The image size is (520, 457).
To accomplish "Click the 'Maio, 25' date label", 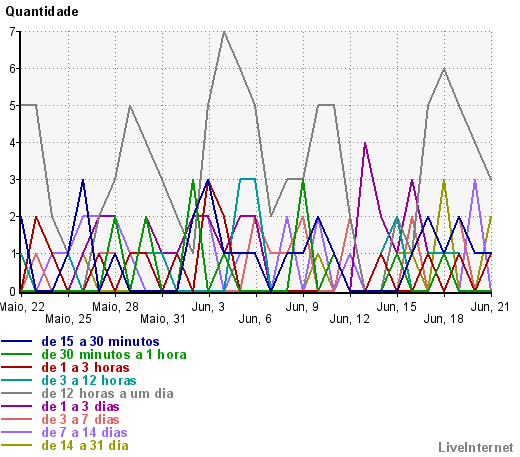I will (x=68, y=319).
